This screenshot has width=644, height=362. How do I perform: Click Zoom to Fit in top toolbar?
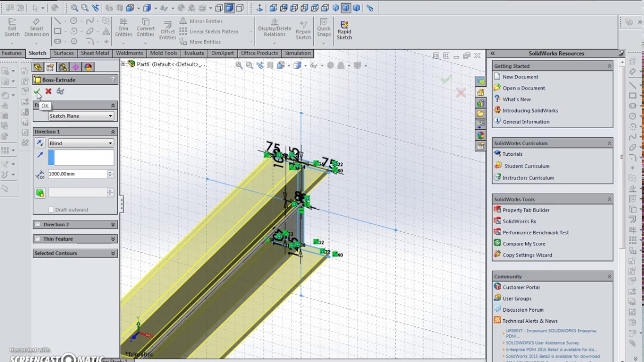click(74, 8)
